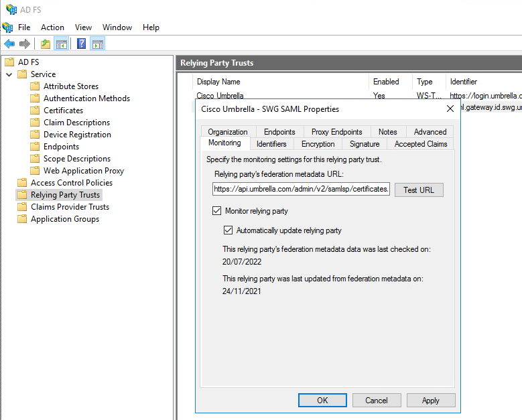Select Claim Descriptions in the tree
Screen dimensions: 522x420
(76, 122)
